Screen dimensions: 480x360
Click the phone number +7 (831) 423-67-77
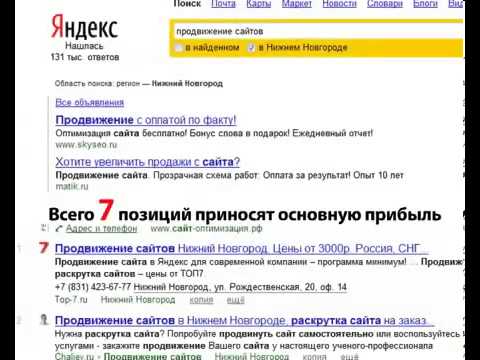tap(93, 287)
